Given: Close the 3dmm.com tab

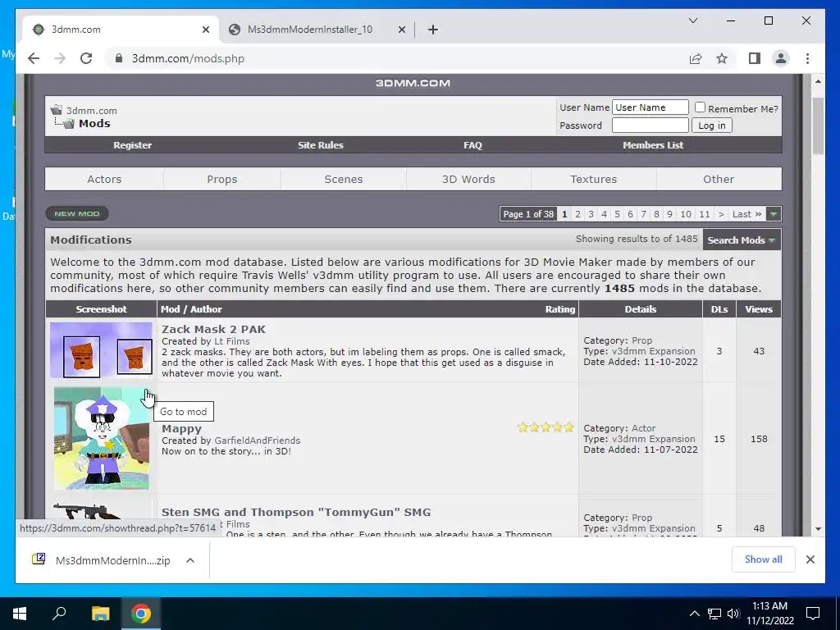Looking at the screenshot, I should 206,30.
